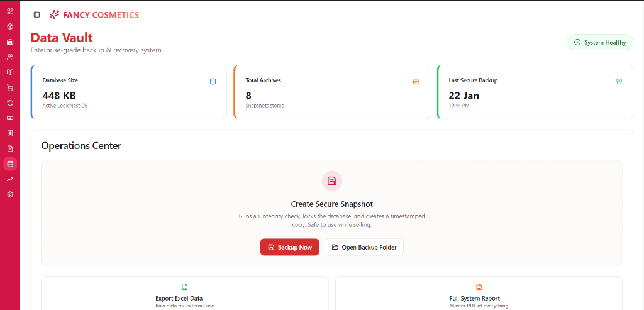644x310 pixels.
Task: Click the banknote icon in sidebar
Action: click(x=10, y=118)
